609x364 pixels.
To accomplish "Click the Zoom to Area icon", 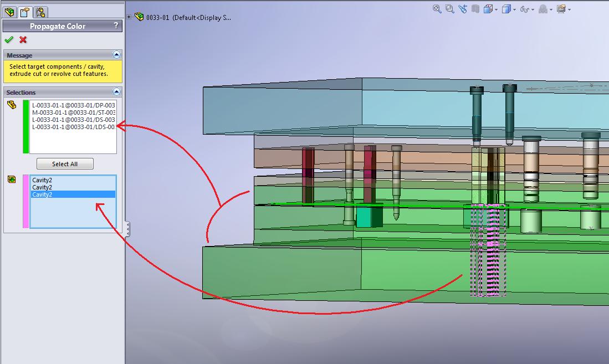I will (x=449, y=9).
